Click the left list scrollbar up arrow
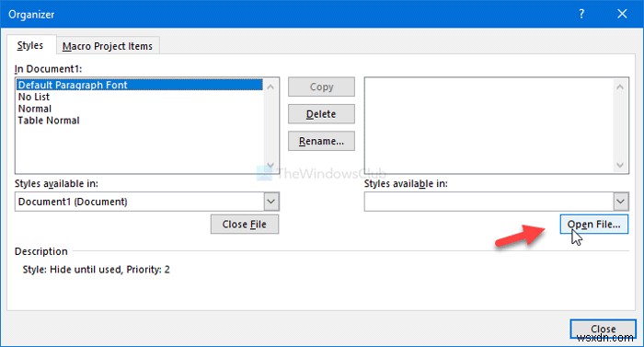This screenshot has width=644, height=347. click(x=270, y=87)
